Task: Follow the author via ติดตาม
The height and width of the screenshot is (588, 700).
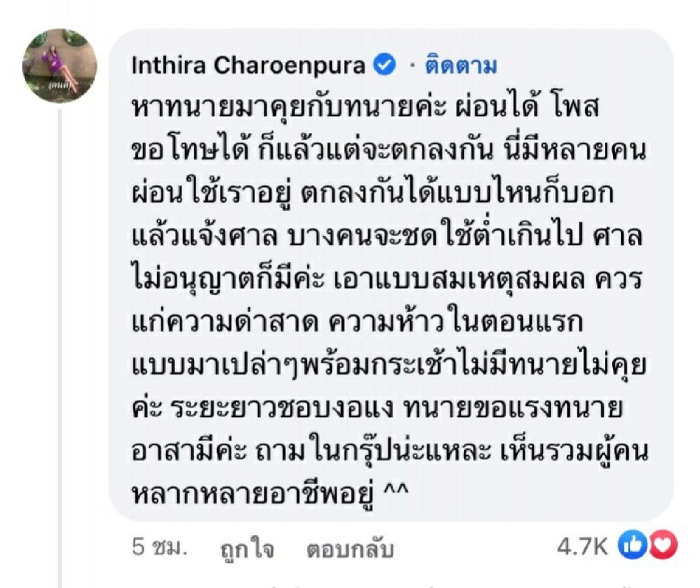Action: 461,66
